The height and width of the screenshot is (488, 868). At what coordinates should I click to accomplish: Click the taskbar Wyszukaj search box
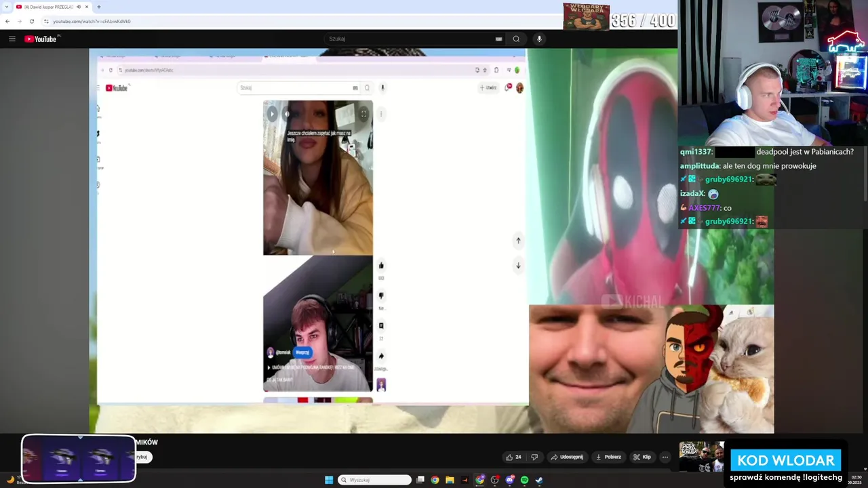(375, 480)
